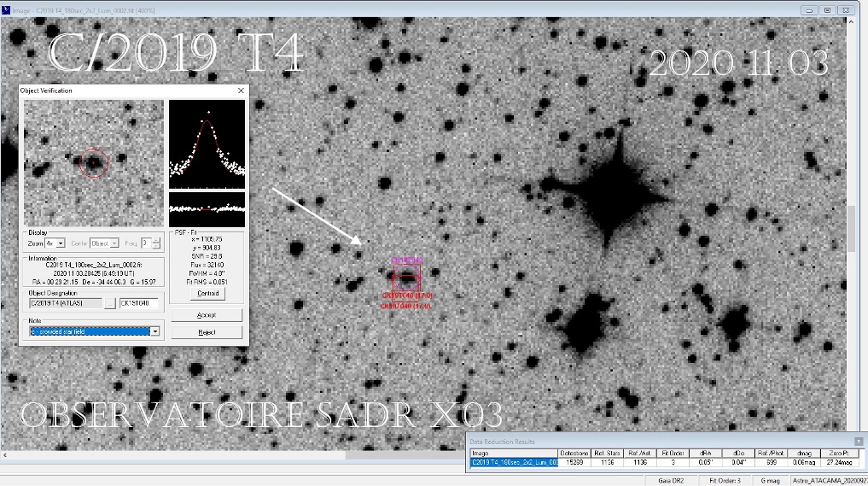Click the Freq value input field

pos(146,243)
